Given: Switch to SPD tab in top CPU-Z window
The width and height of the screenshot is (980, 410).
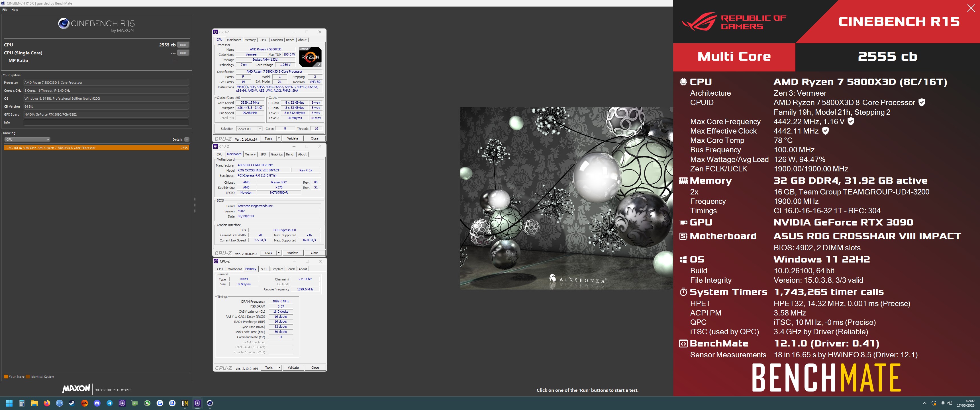Looking at the screenshot, I should (263, 40).
